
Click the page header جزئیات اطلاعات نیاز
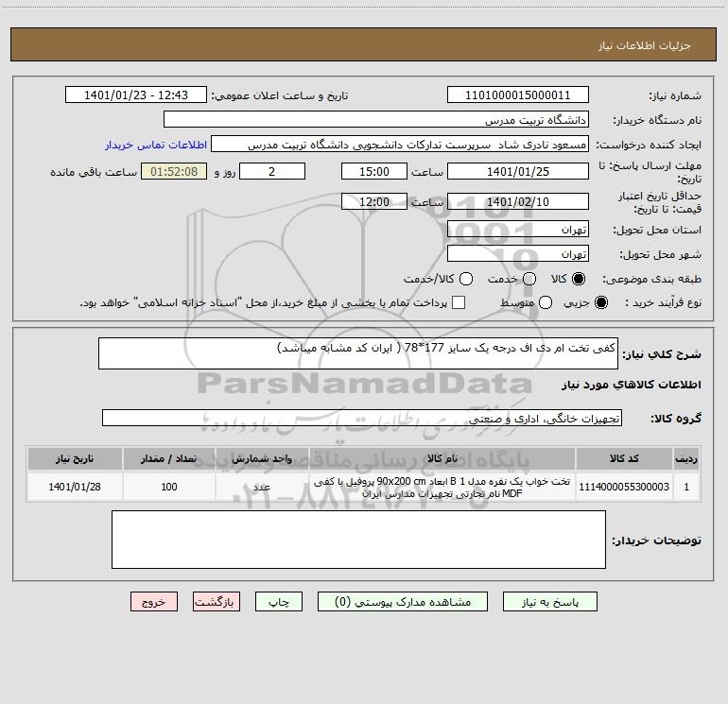[645, 45]
